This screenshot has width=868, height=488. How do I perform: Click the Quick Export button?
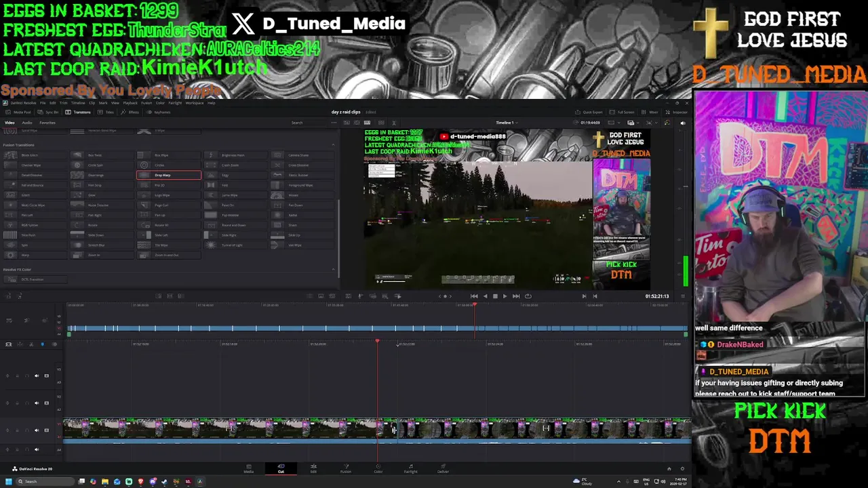[x=589, y=112]
